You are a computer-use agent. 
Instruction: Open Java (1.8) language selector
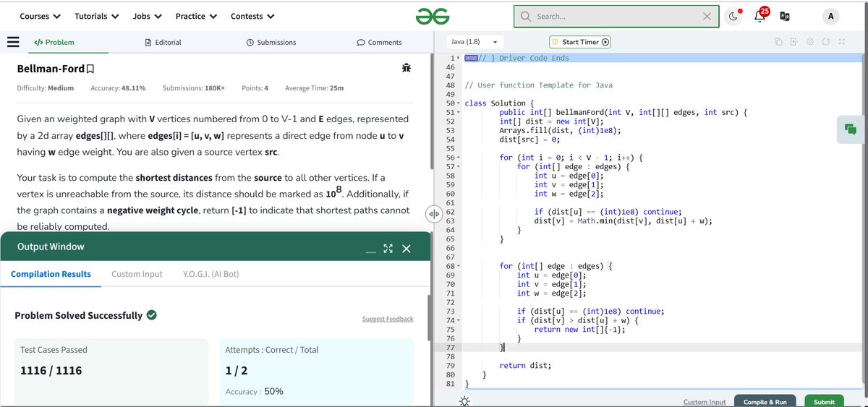pos(475,42)
